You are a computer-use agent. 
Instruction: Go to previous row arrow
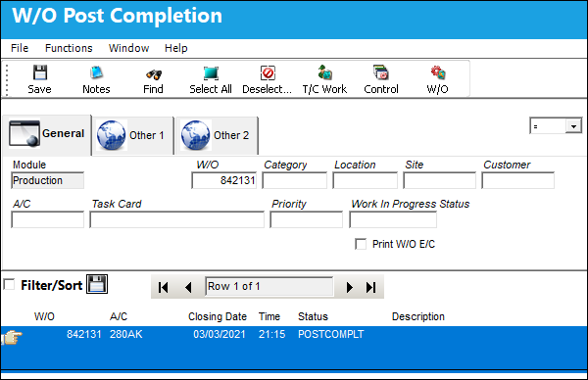point(188,287)
